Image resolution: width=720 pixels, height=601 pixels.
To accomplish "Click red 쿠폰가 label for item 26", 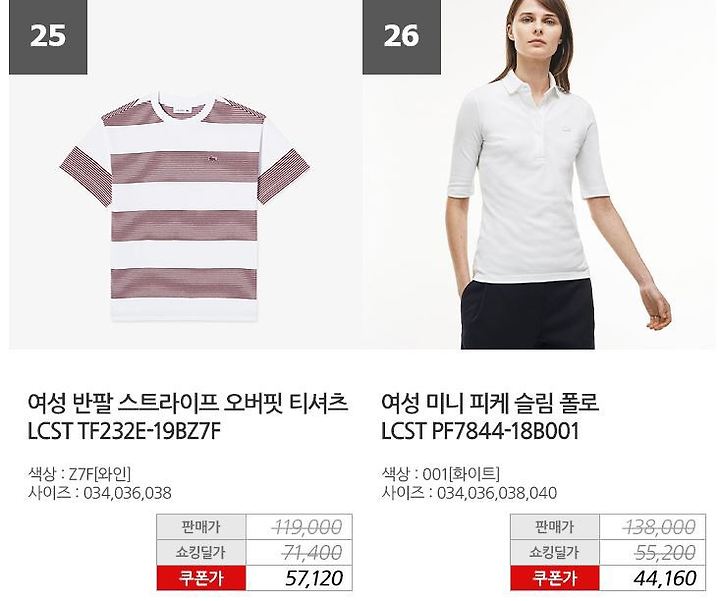I will (x=555, y=578).
